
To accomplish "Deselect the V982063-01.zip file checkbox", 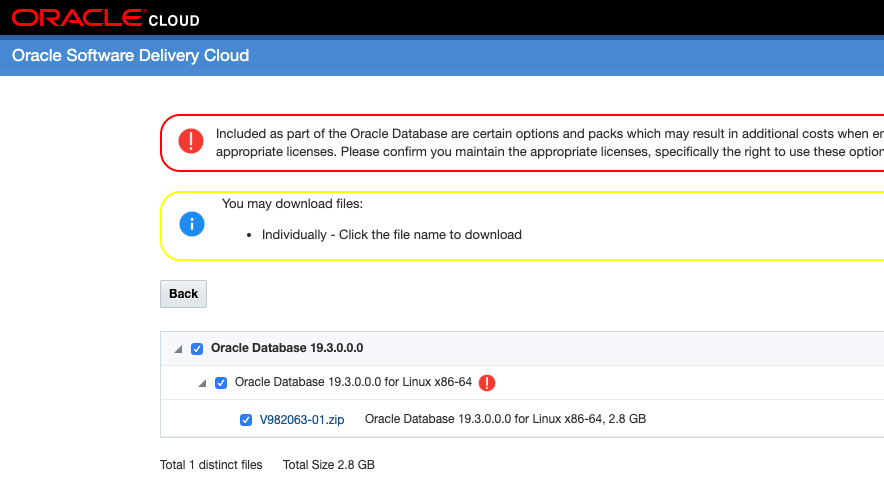I will click(246, 420).
